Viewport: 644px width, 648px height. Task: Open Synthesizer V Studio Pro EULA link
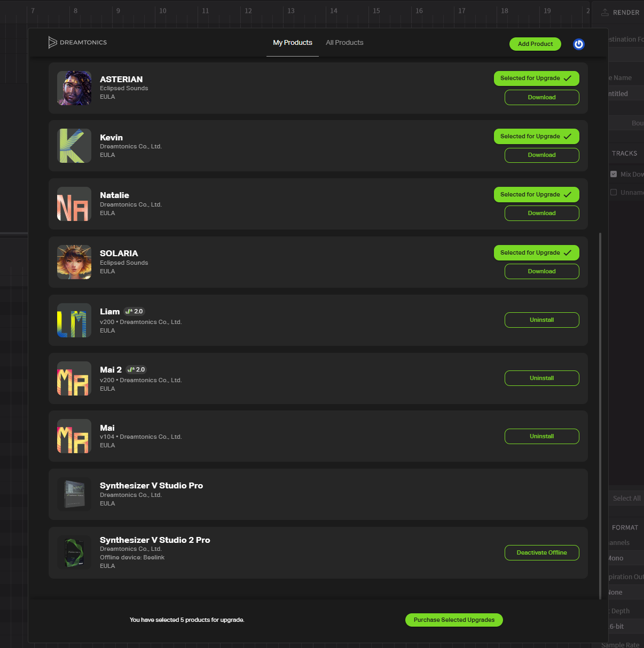107,504
